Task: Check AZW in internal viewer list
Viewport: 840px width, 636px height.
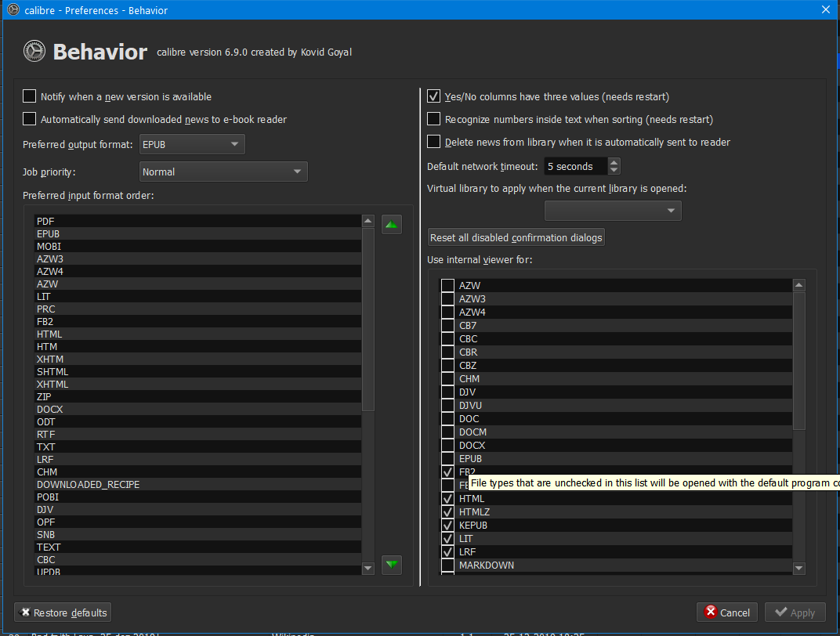Action: point(448,285)
